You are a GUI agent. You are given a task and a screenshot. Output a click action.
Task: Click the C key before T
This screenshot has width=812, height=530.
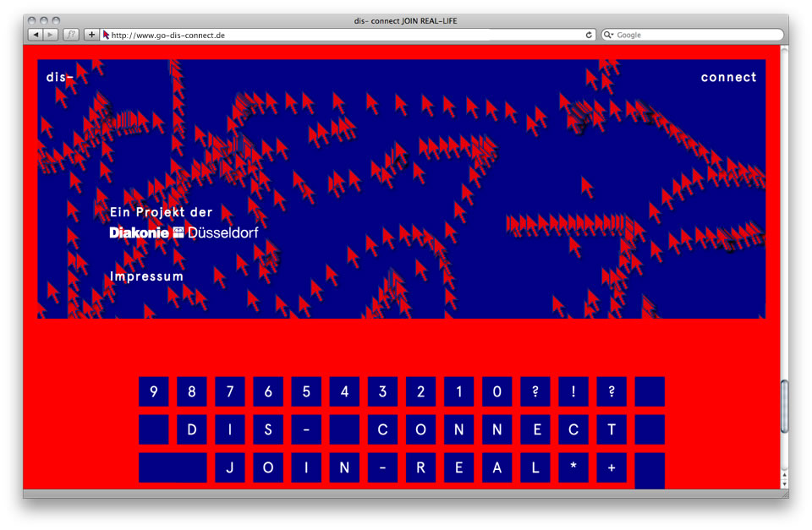(573, 429)
